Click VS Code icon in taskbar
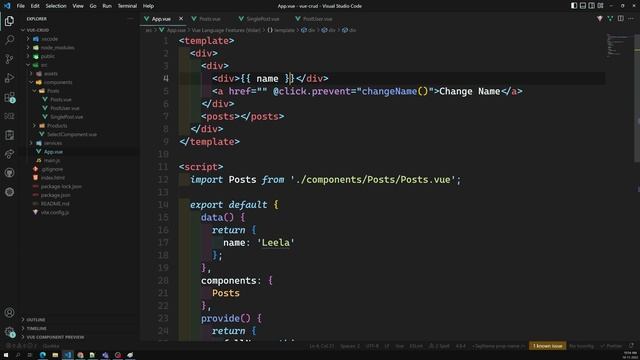640x360 pixels. pyautogui.click(x=68, y=355)
